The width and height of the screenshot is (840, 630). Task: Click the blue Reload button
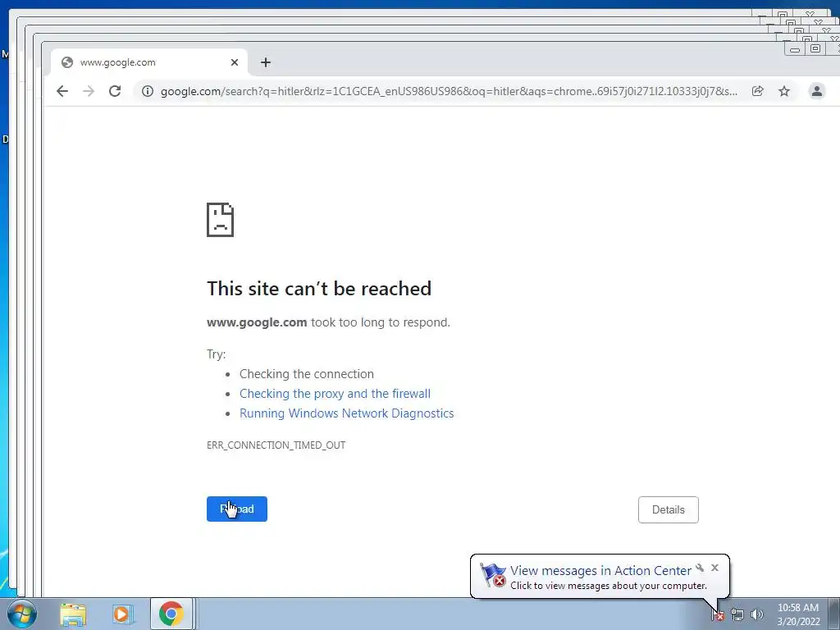click(237, 509)
